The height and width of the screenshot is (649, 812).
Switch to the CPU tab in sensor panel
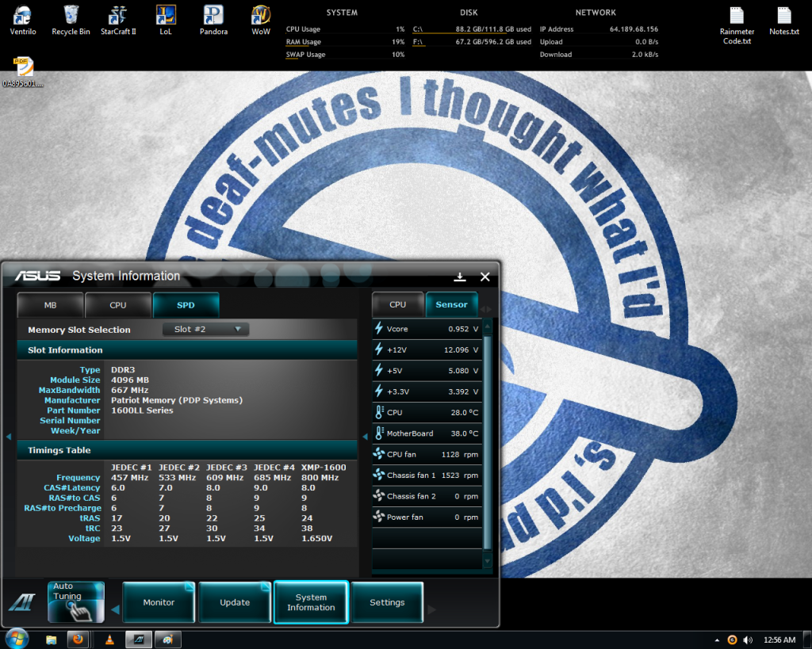pos(398,304)
